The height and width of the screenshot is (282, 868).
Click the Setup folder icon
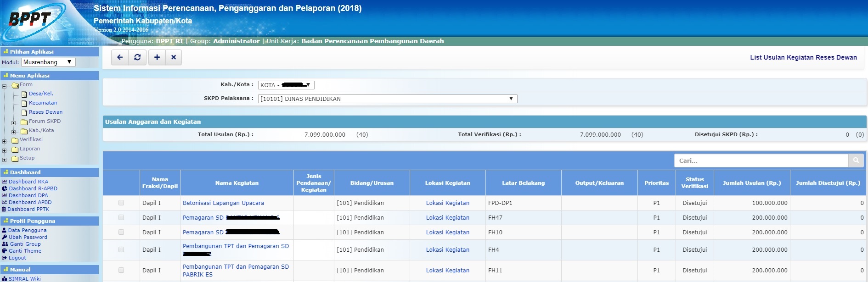click(x=15, y=159)
